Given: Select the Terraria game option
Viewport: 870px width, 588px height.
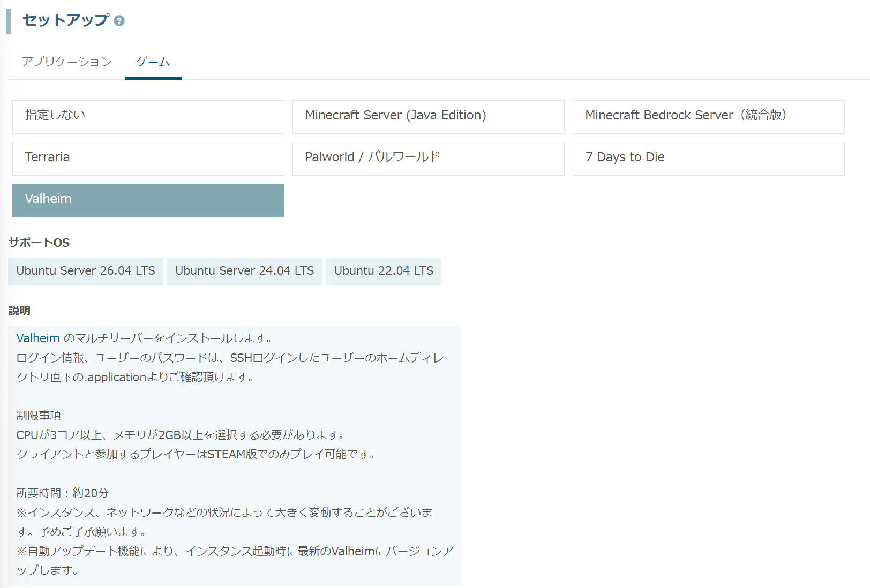Looking at the screenshot, I should 148,159.
